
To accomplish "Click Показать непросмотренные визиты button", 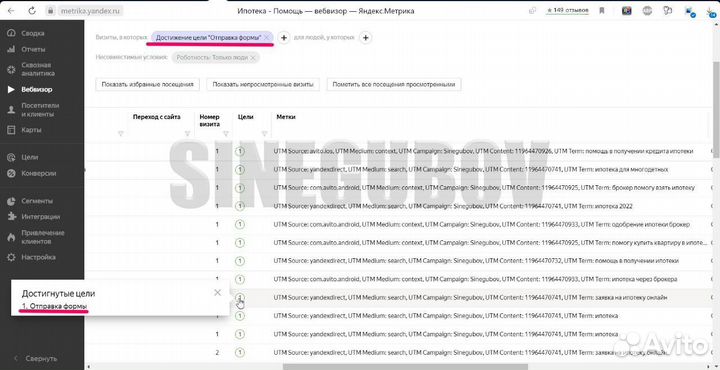I will pos(263,84).
